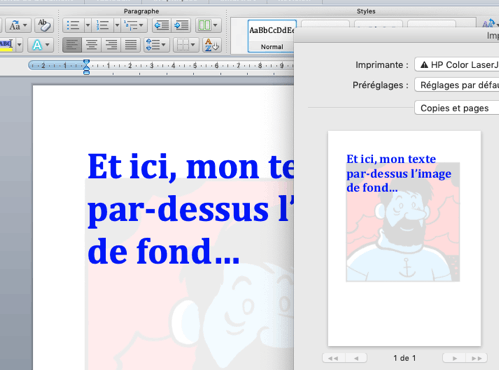Image resolution: width=499 pixels, height=370 pixels.
Task: Click the Clear Formatting eraser icon
Action: 44,25
